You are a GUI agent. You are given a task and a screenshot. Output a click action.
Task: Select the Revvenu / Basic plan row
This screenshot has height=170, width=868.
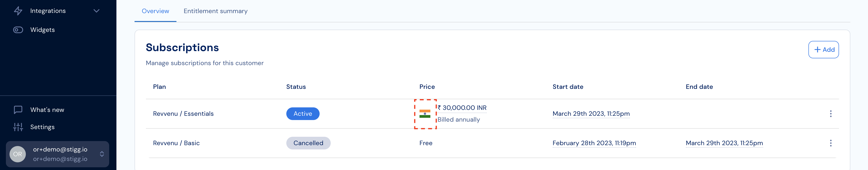(492, 143)
